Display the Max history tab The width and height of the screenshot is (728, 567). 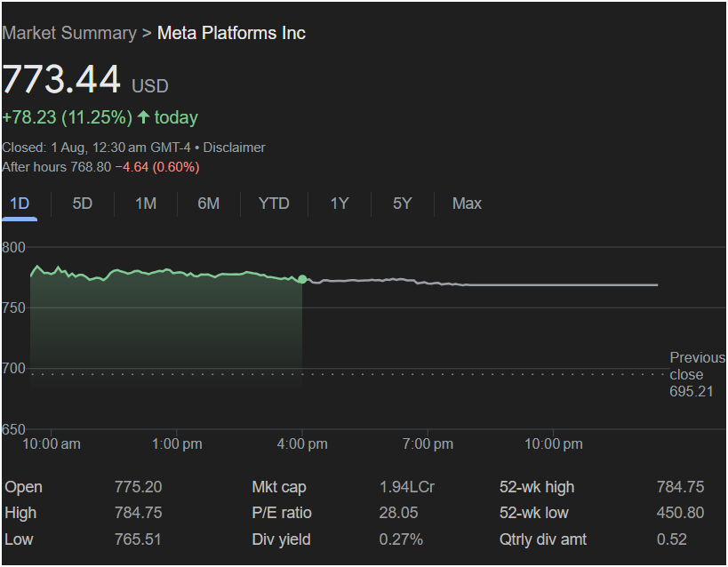tap(467, 204)
